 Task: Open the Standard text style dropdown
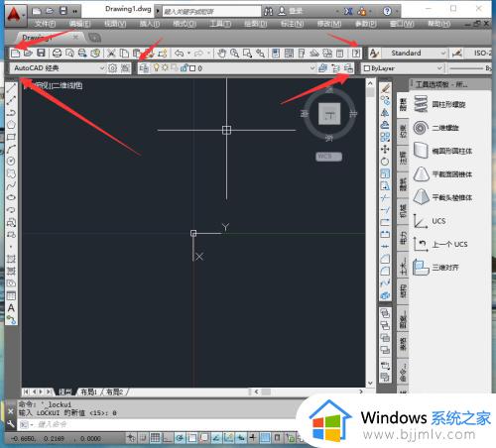click(x=443, y=53)
